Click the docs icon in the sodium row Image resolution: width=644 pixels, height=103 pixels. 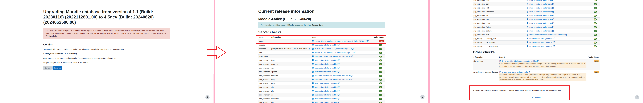tap(528, 31)
